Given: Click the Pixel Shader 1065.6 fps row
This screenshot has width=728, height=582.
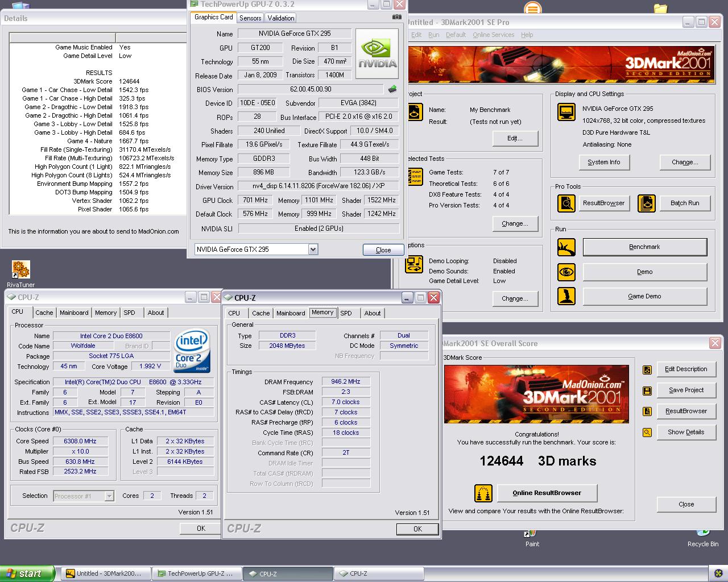Looking at the screenshot, I should [x=98, y=209].
